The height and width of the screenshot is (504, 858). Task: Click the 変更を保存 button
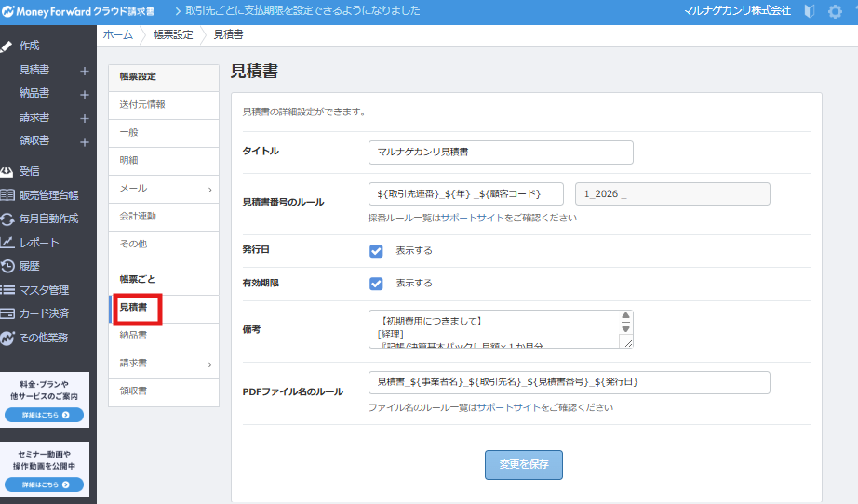point(523,464)
